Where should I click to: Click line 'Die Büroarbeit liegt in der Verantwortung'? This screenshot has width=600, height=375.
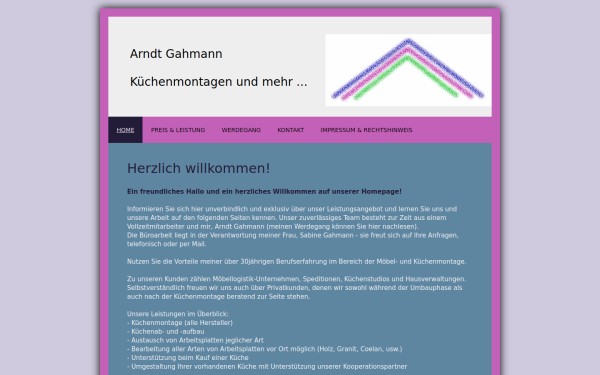[x=293, y=235]
